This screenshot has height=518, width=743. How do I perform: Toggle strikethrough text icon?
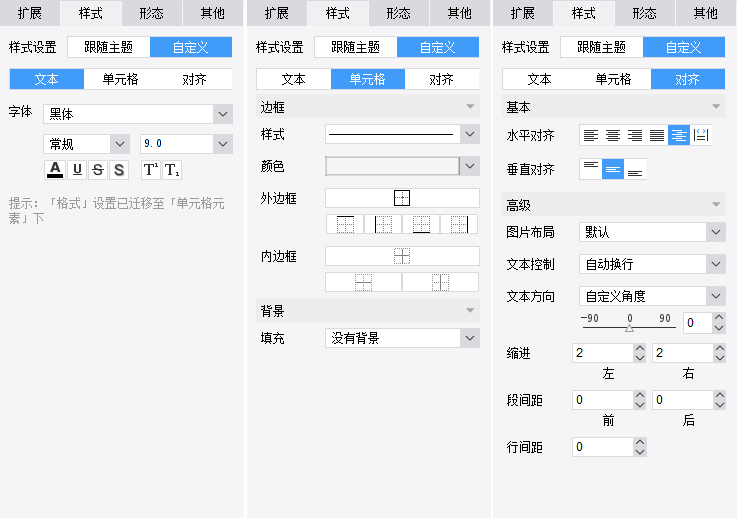click(98, 170)
